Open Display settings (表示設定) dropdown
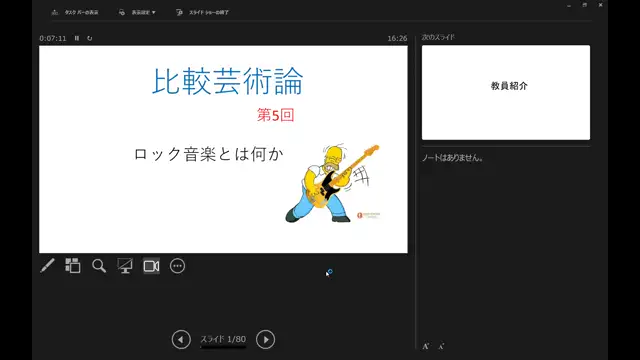This screenshot has width=640, height=360. (138, 12)
